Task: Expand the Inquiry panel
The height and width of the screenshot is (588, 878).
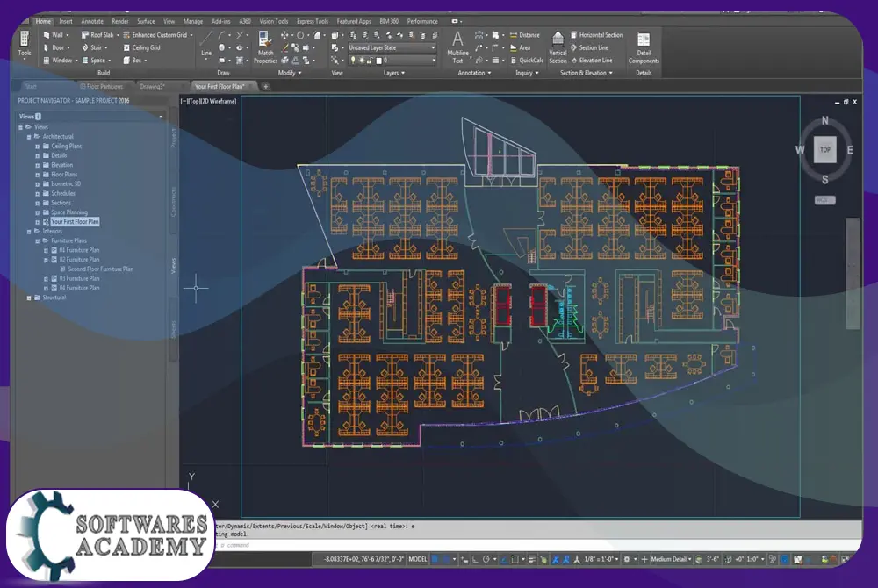Action: 526,74
